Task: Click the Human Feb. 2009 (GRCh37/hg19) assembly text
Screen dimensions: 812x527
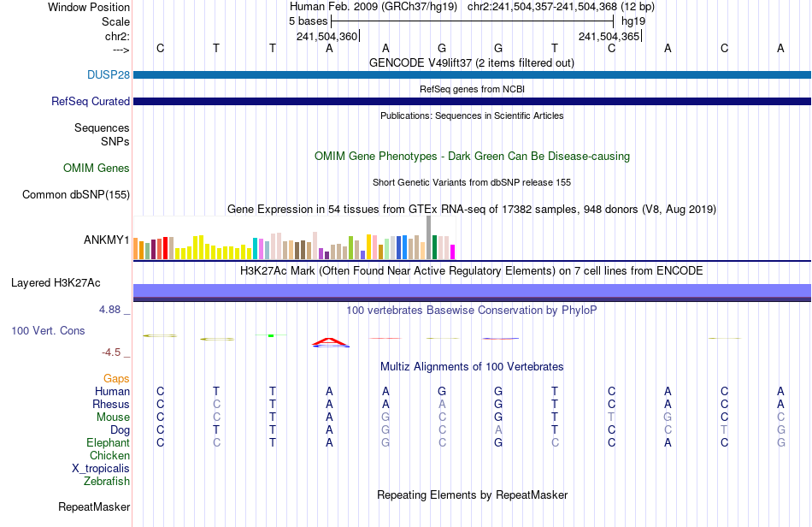Action: 374,7
